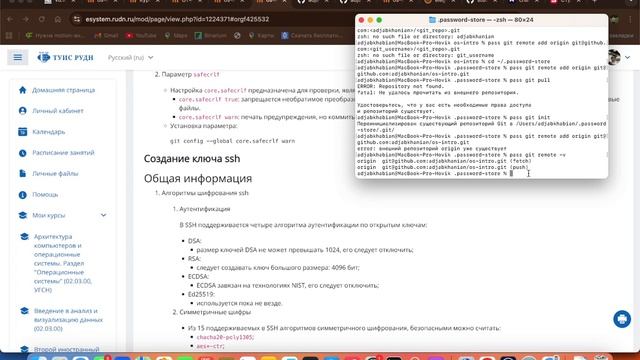
Task: Open the user menu dropdown arrow
Action: 627,58
